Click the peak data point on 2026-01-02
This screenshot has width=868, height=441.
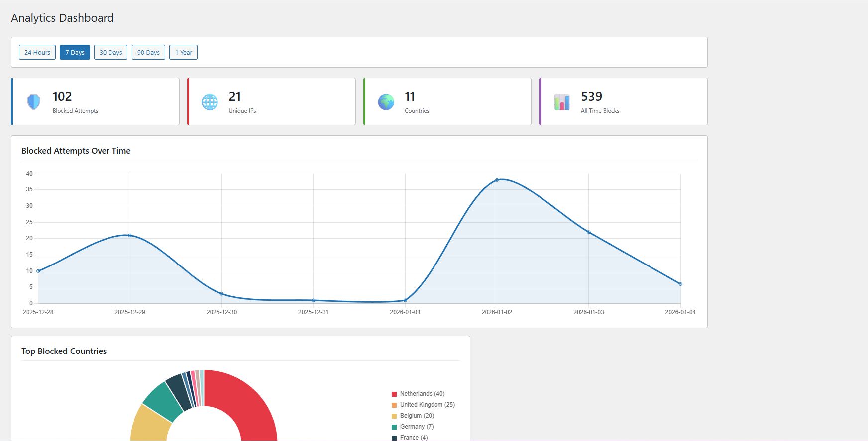[497, 180]
